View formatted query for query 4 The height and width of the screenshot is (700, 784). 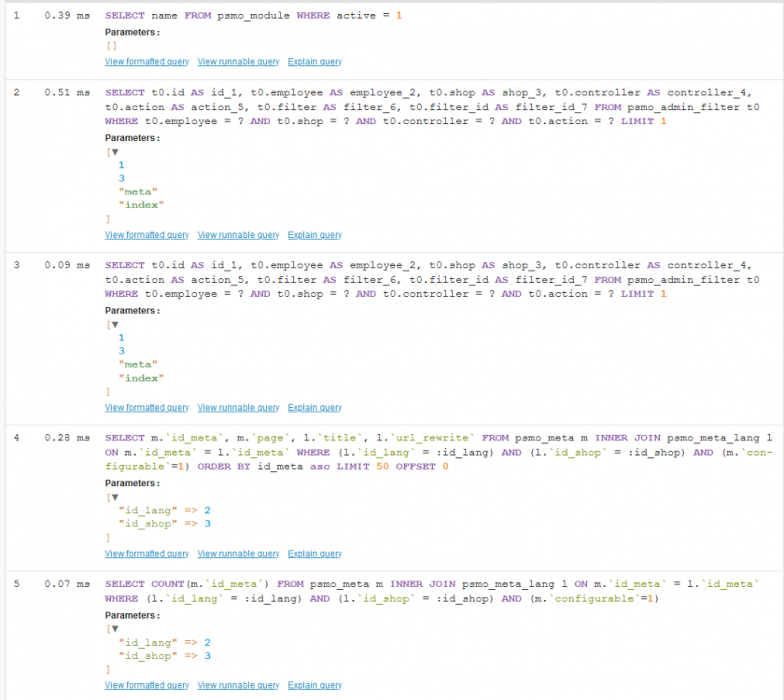pyautogui.click(x=147, y=553)
